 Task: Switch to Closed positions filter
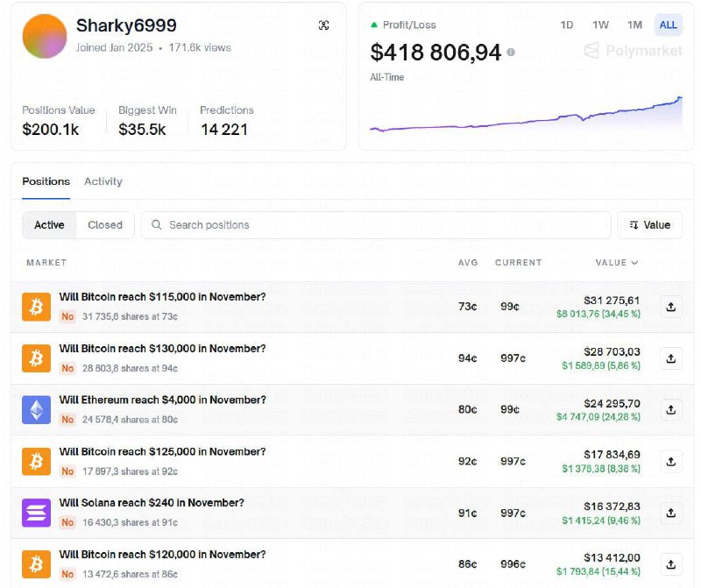coord(105,225)
